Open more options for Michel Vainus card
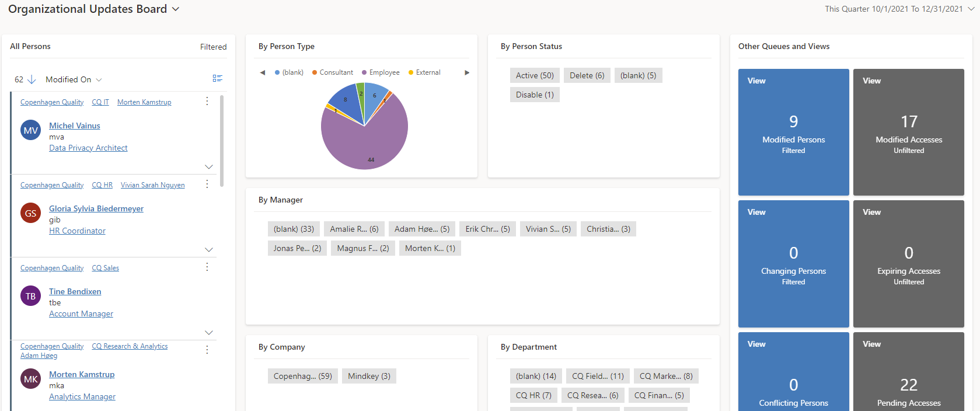 pos(207,102)
